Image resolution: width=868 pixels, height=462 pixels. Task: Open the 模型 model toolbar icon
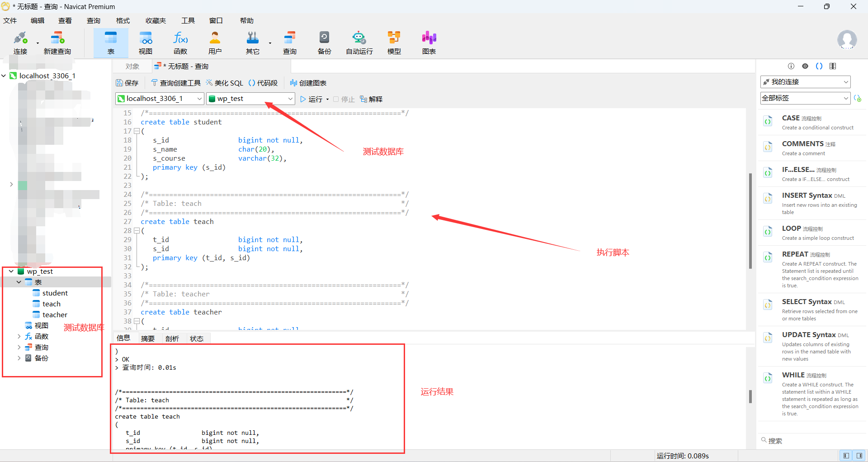pos(394,43)
